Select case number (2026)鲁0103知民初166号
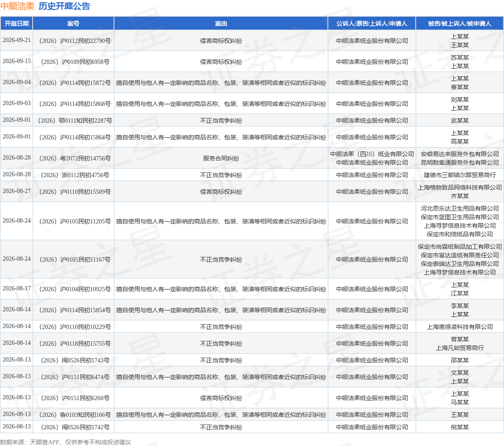 coord(75,415)
